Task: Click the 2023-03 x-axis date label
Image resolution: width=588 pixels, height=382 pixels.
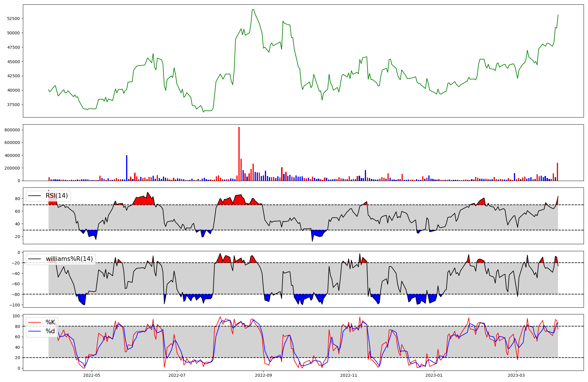Action: (x=516, y=375)
